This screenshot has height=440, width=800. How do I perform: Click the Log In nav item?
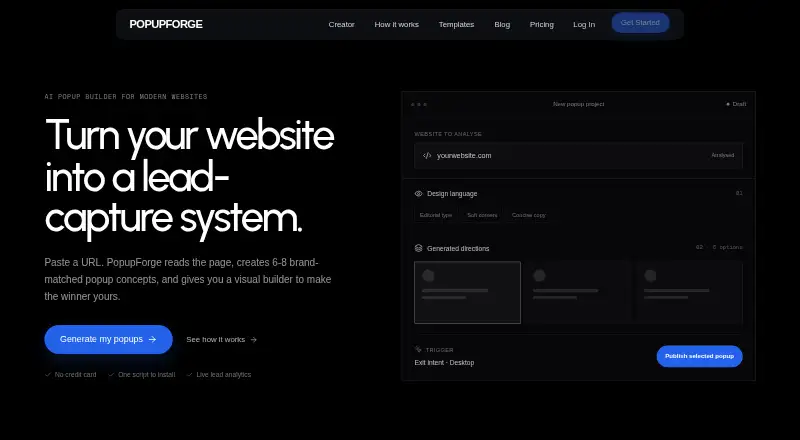pos(584,25)
